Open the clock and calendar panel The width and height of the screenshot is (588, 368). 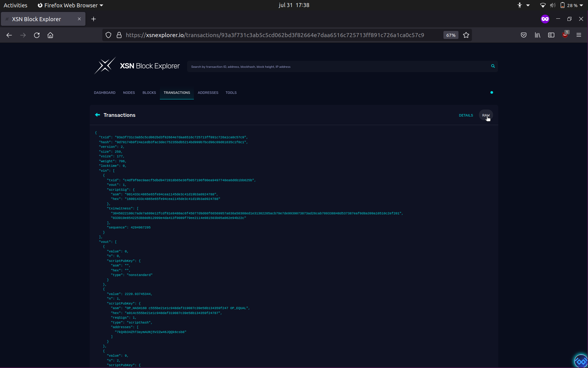coord(294,5)
